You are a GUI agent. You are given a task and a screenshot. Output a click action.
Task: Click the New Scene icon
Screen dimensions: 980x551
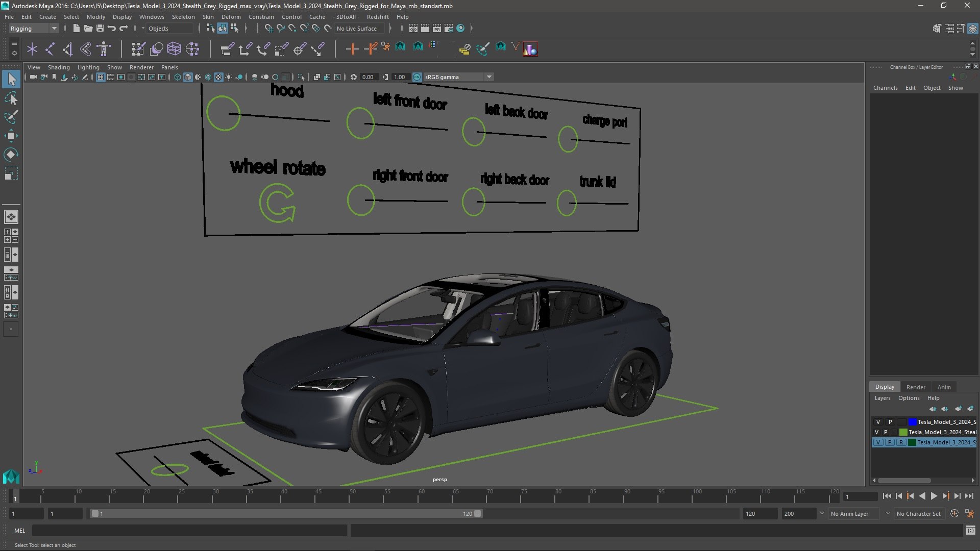(76, 29)
